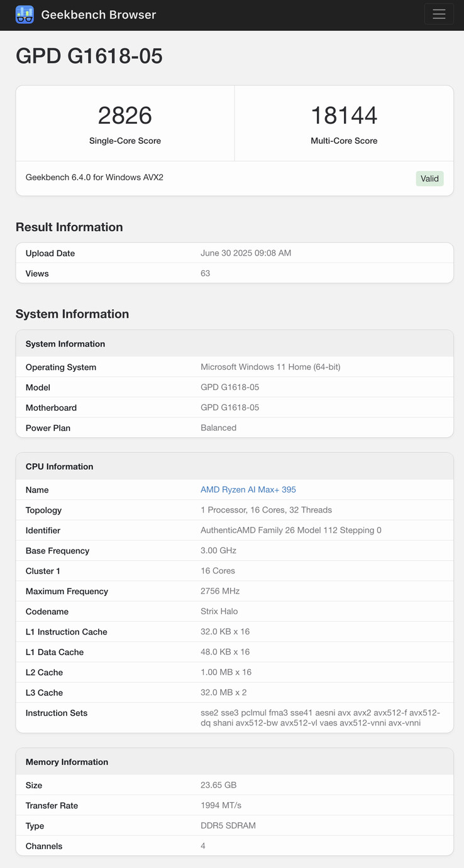Click the Topology value 1 Processor, 16 Cores
Image resolution: width=464 pixels, height=868 pixels.
coord(267,510)
